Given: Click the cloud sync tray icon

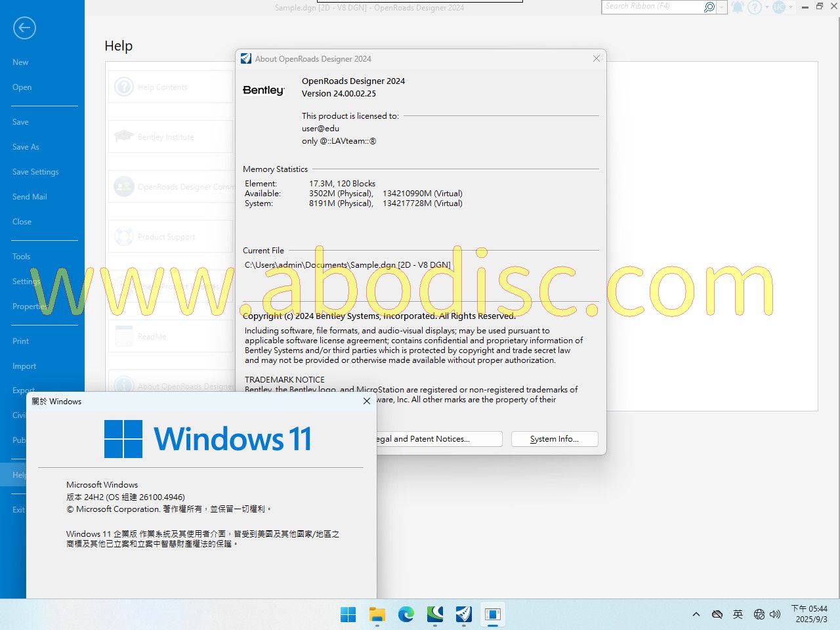Looking at the screenshot, I should pos(717,614).
